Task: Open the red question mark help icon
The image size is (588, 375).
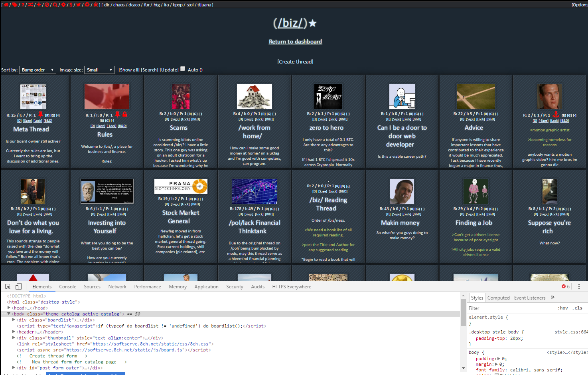Action: pyautogui.click(x=23, y=5)
